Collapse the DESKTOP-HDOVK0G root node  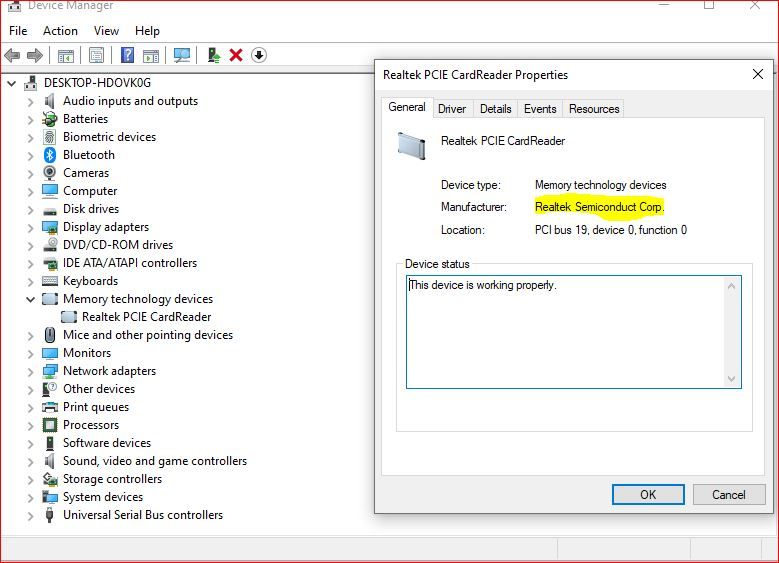11,83
